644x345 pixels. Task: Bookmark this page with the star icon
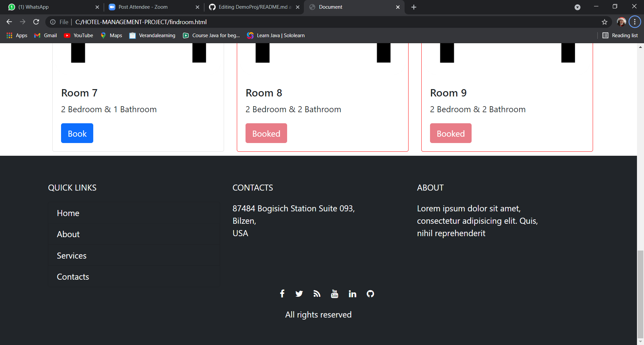(x=604, y=22)
